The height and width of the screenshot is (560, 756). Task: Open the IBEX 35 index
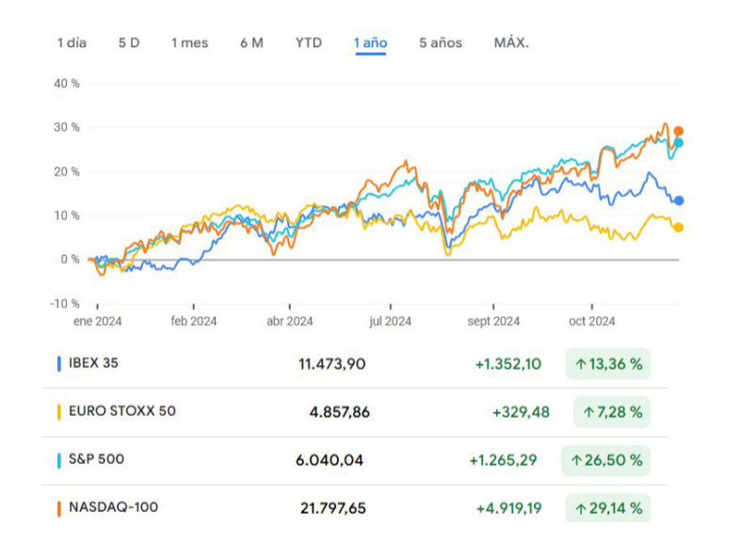94,362
